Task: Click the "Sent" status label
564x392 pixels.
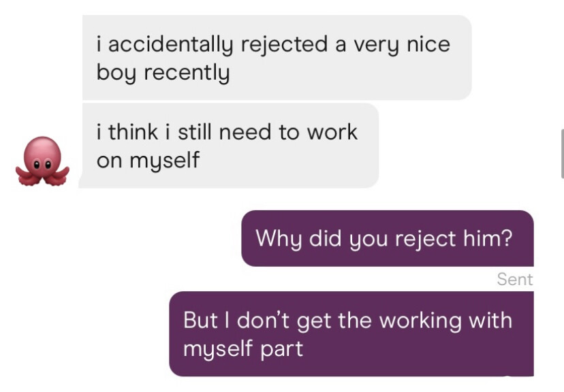Action: pyautogui.click(x=515, y=279)
